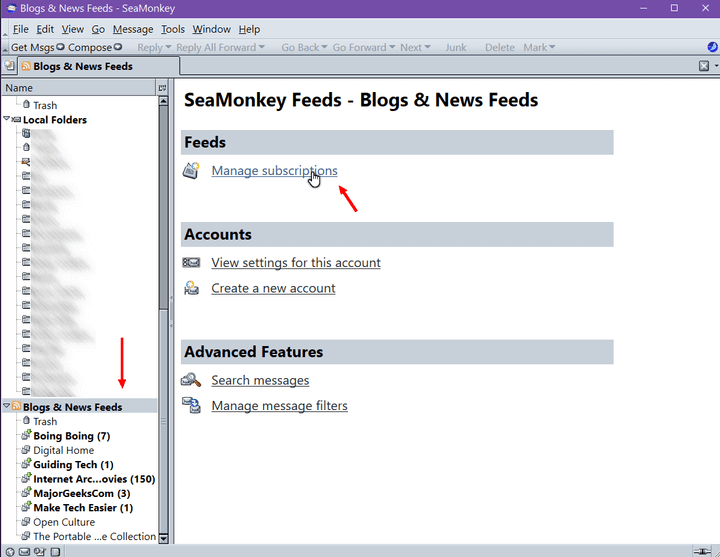Click the new tab icon beside the tab

pos(10,65)
